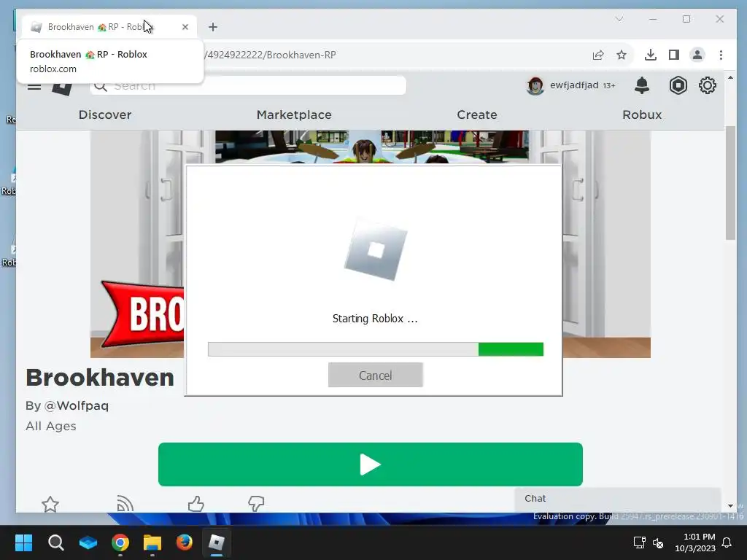Click the search magnifier icon
747x560 pixels.
pyautogui.click(x=101, y=86)
